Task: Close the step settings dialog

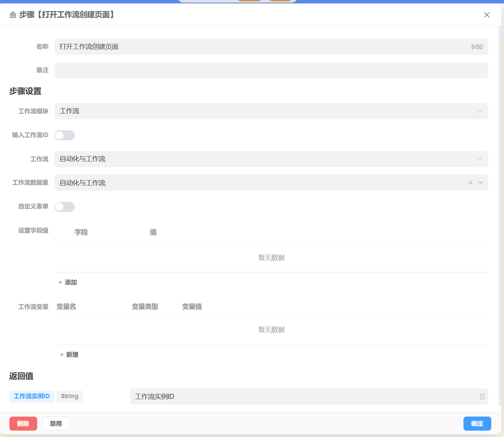Action: [487, 15]
